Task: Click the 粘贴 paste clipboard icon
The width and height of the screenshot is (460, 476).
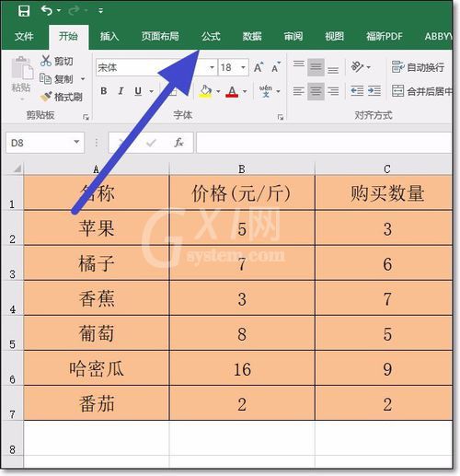Action: [21, 68]
